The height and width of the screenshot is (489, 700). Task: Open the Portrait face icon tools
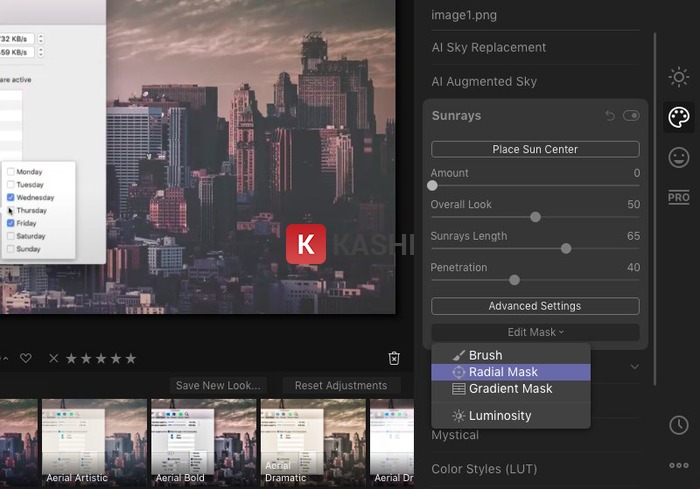[x=679, y=157]
